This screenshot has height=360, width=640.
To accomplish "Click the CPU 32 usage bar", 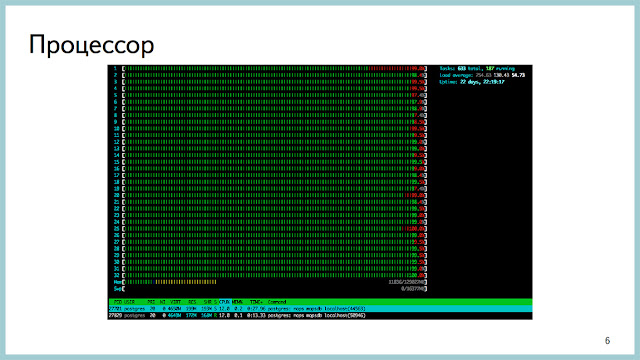I will 274,276.
